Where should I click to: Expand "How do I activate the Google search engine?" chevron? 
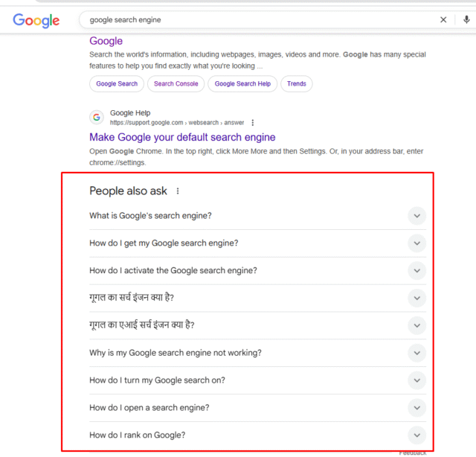pos(416,270)
